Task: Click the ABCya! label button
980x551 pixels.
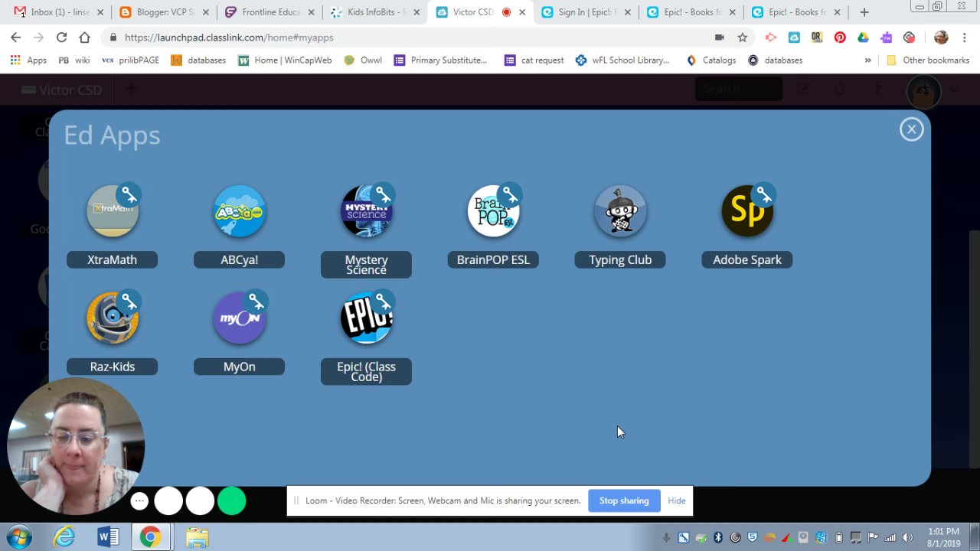Action: 240,259
